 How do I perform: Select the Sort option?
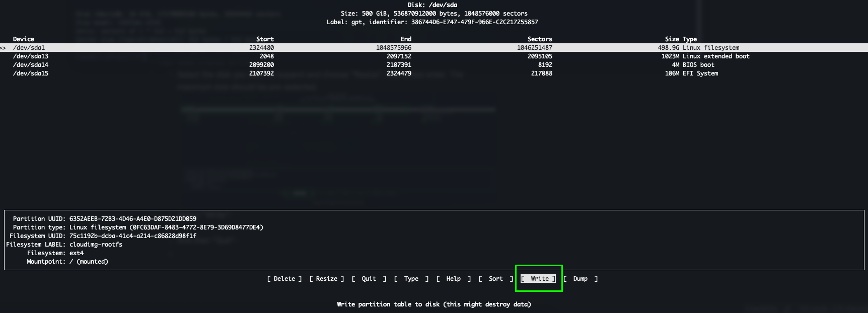[x=496, y=279]
